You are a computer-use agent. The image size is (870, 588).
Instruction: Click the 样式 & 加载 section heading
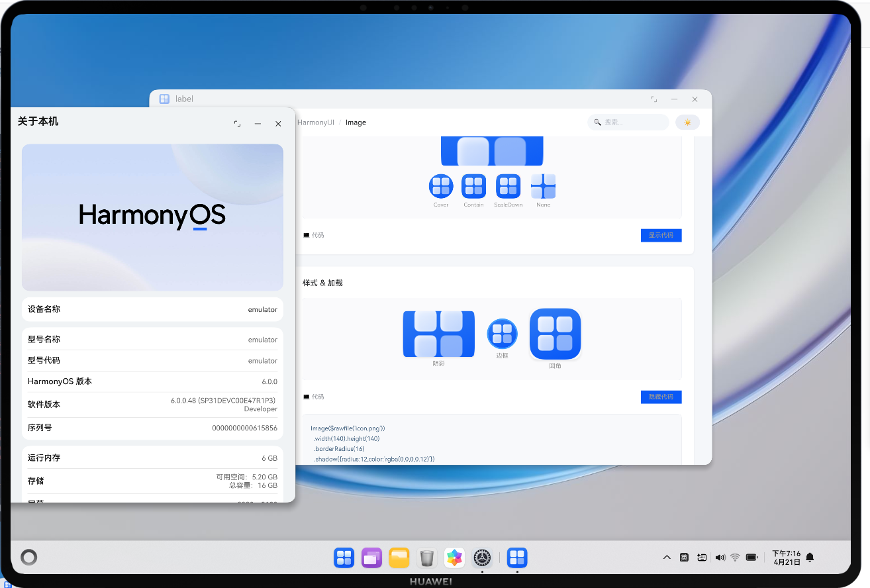(x=322, y=283)
